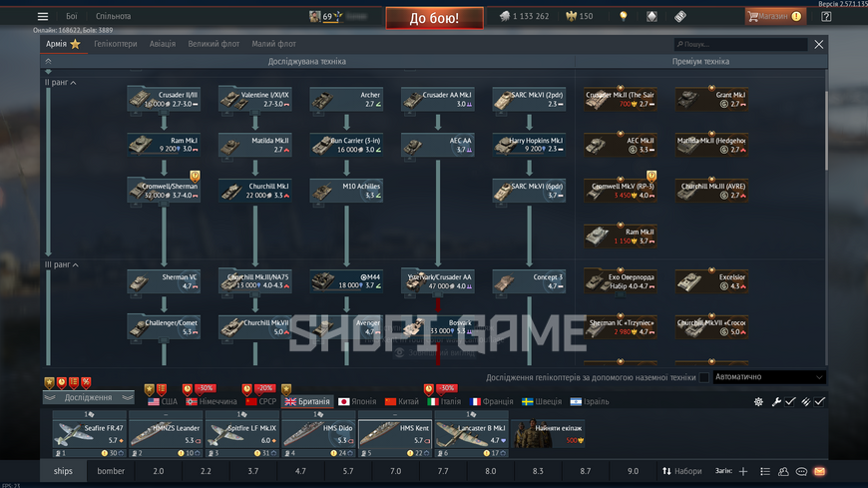This screenshot has width=868, height=488.
Task: Select the ships preset
Action: coord(63,471)
